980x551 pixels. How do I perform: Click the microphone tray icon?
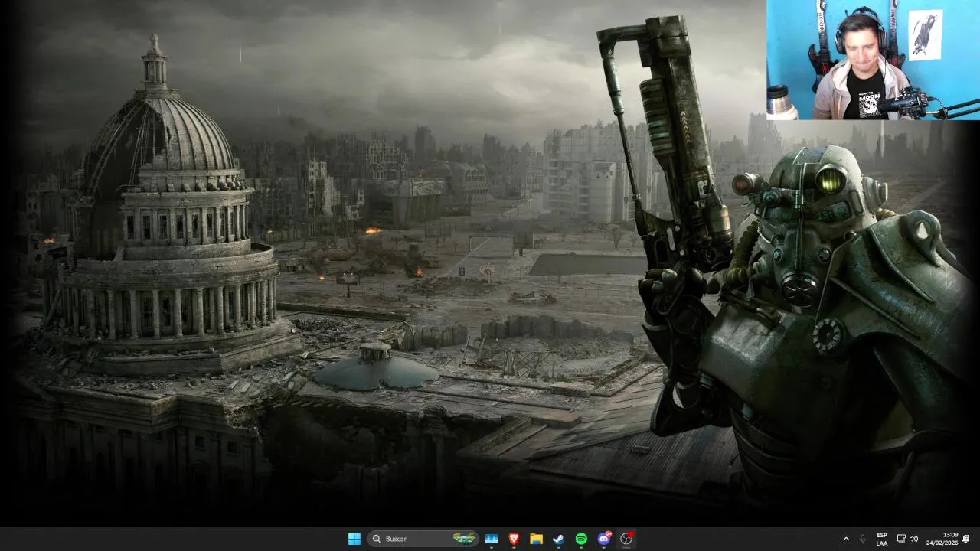[x=863, y=539]
